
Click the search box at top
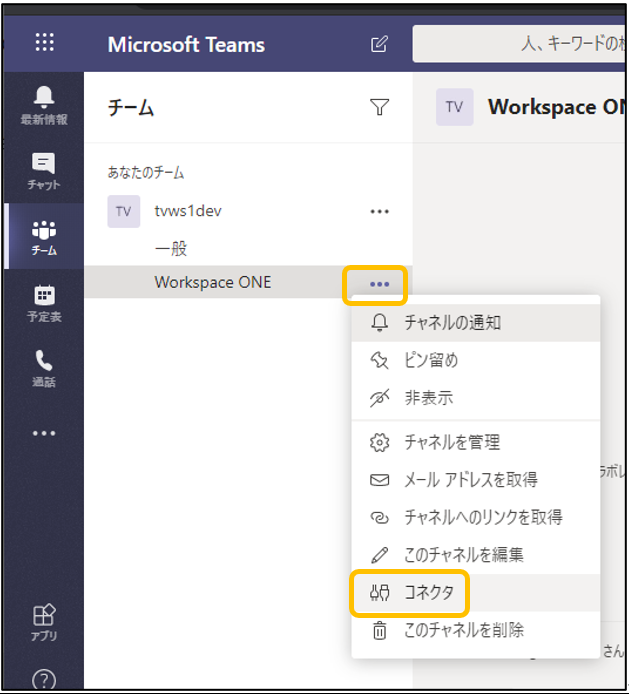[x=519, y=44]
